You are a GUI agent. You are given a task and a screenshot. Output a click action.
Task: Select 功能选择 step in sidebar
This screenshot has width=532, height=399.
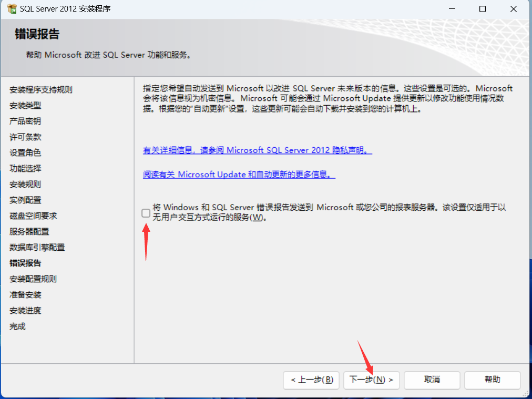(25, 169)
